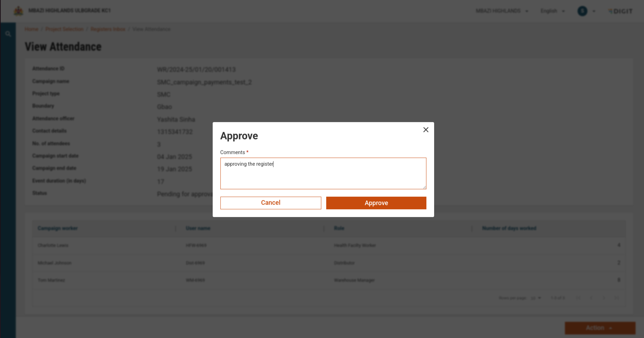Click the Campaign worker column header
Viewport: 644px width, 338px height.
[58, 228]
